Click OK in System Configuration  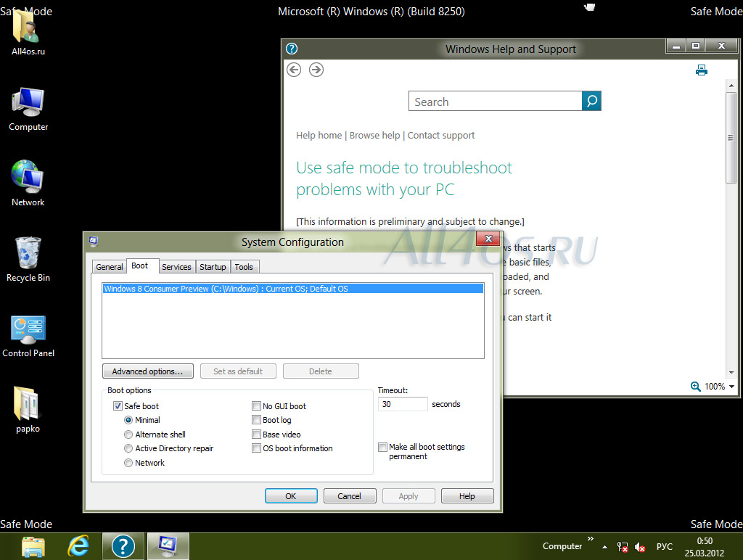point(291,496)
